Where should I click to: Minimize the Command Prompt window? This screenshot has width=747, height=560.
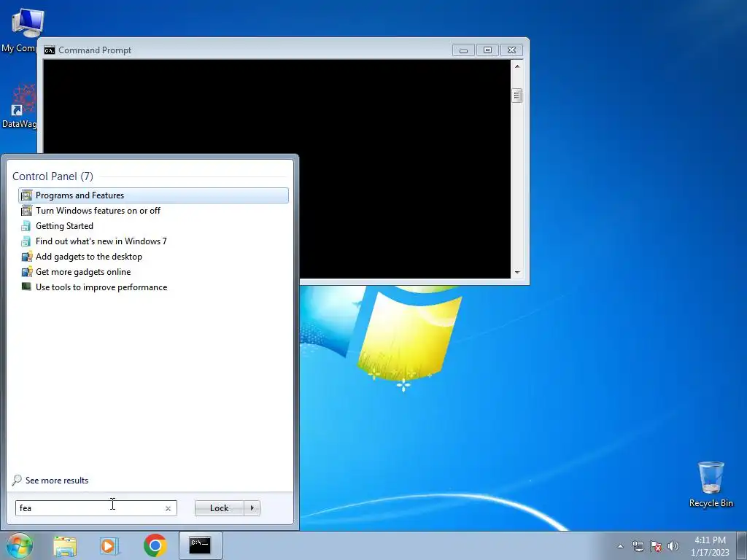click(x=463, y=50)
